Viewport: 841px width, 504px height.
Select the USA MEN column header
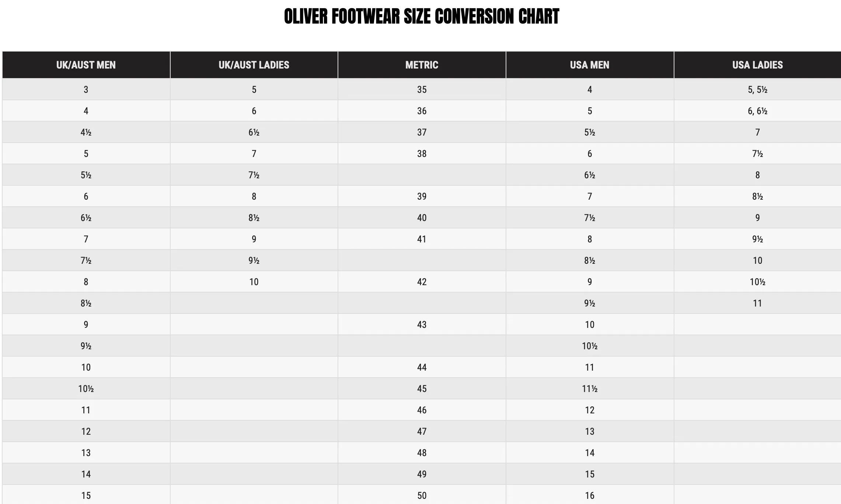[590, 65]
